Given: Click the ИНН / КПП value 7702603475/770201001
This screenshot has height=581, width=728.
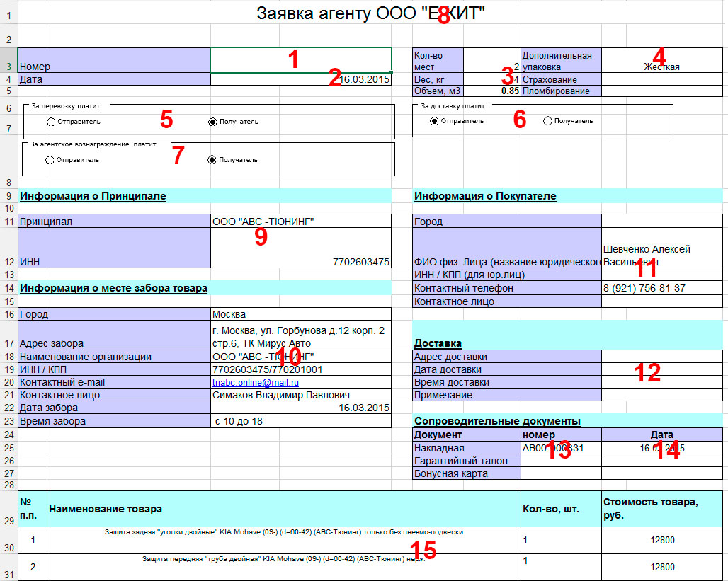Looking at the screenshot, I should pyautogui.click(x=301, y=370).
